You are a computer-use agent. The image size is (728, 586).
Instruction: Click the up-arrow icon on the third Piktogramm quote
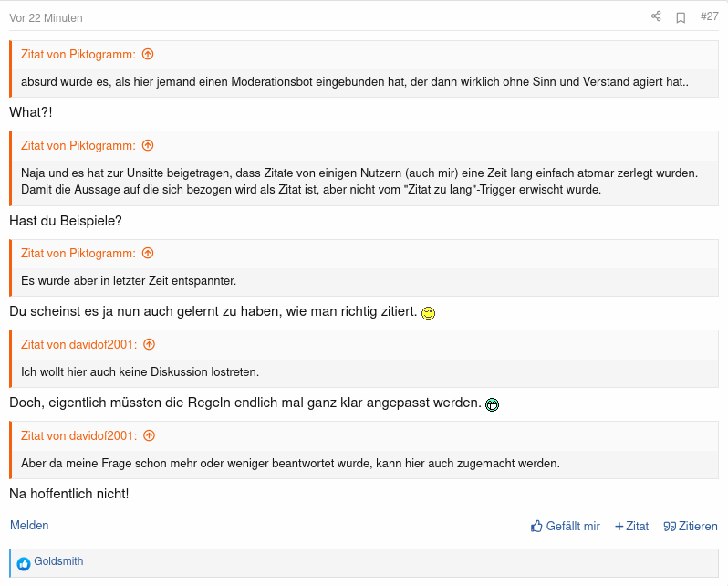[x=148, y=253]
